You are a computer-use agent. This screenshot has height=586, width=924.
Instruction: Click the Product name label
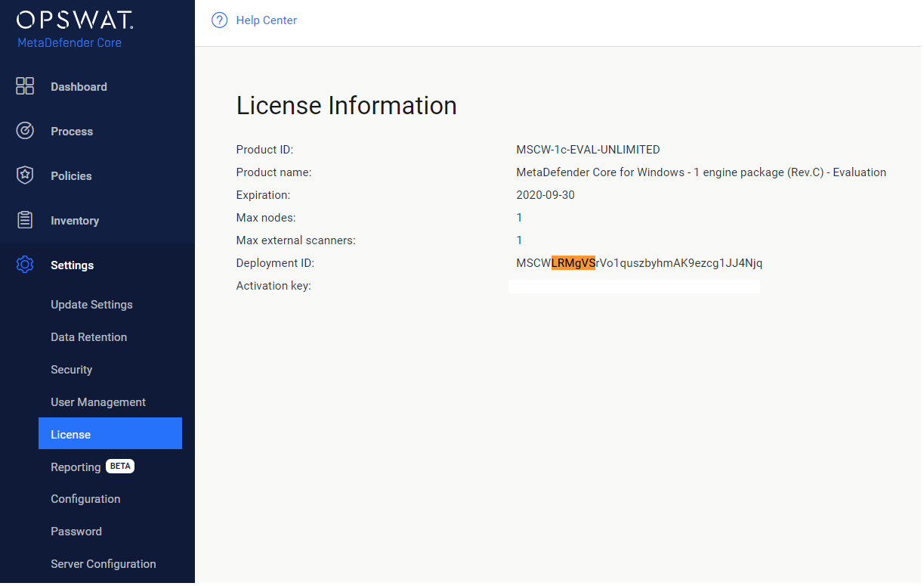pyautogui.click(x=273, y=172)
